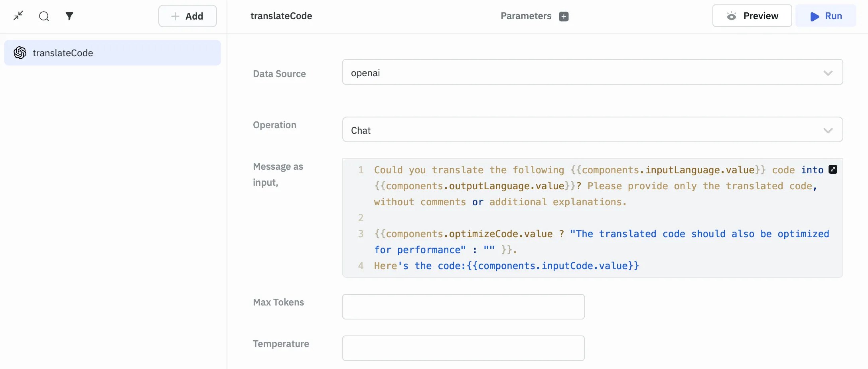Screen dimensions: 868x369
Task: Add a parameter using the plus icon
Action: click(564, 16)
